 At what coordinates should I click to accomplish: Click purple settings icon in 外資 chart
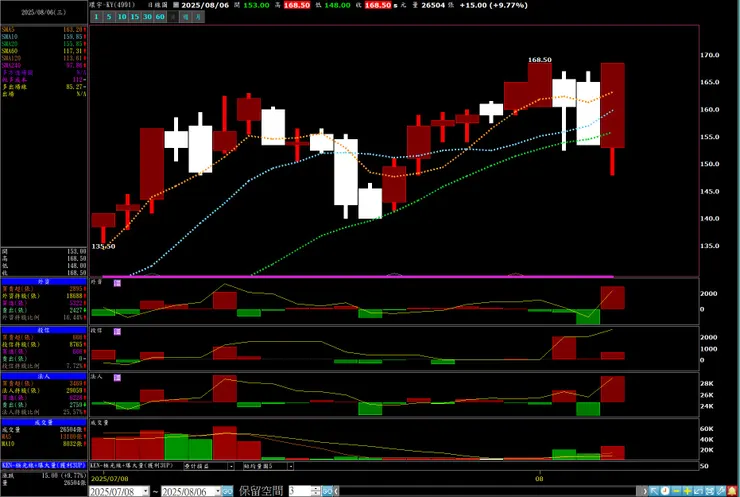pos(117,283)
